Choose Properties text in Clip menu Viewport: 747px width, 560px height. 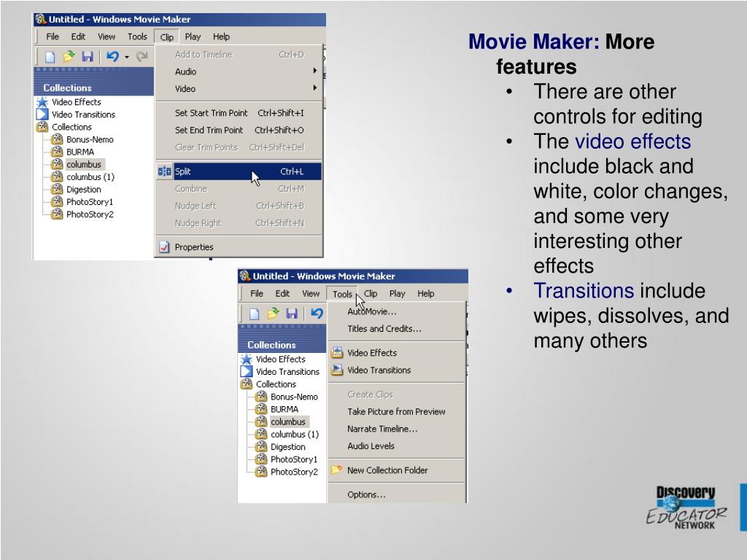click(x=194, y=247)
